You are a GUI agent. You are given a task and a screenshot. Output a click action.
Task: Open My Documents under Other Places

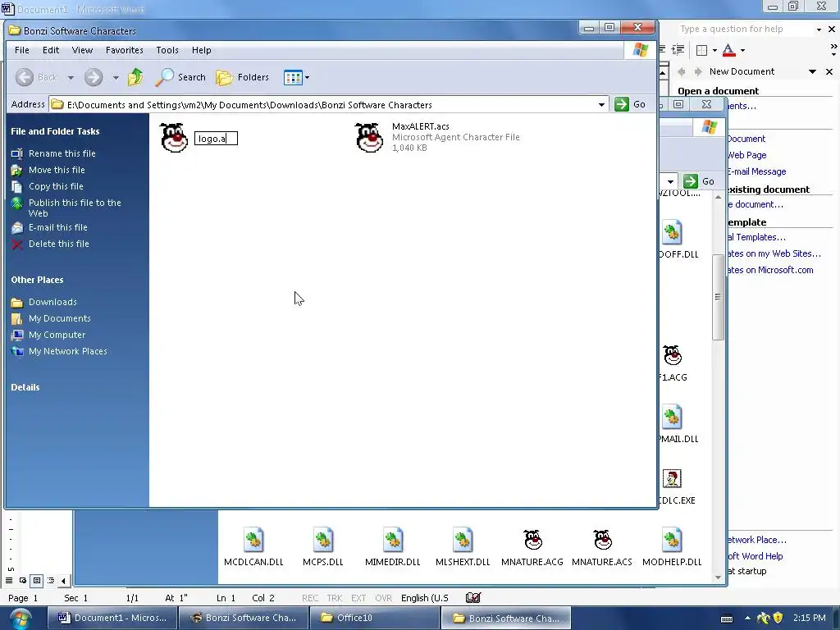pyautogui.click(x=59, y=318)
